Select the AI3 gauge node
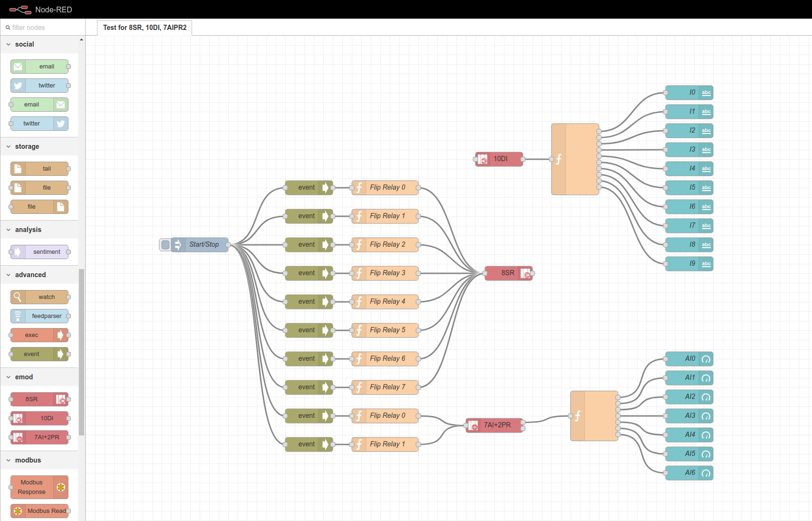Viewport: 812px width, 521px height. [x=689, y=416]
